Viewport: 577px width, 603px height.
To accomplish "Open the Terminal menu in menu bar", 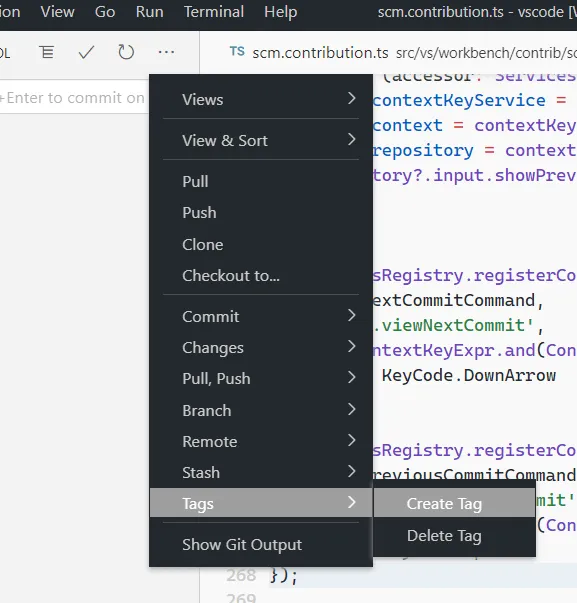I will pyautogui.click(x=213, y=12).
